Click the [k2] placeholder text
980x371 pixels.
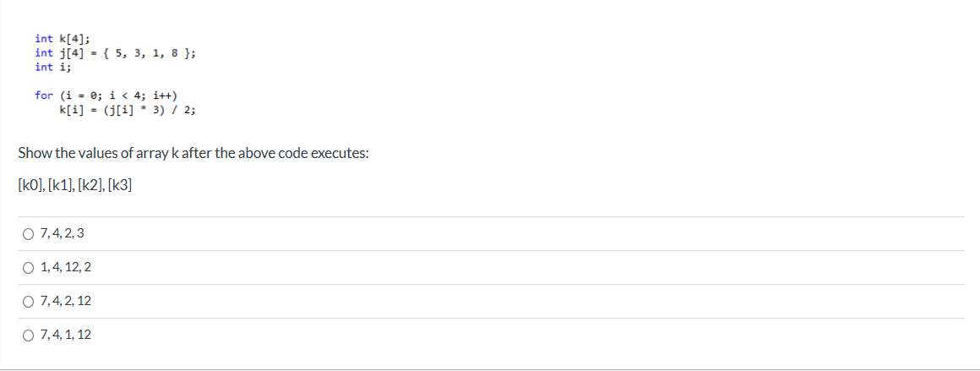click(90, 185)
